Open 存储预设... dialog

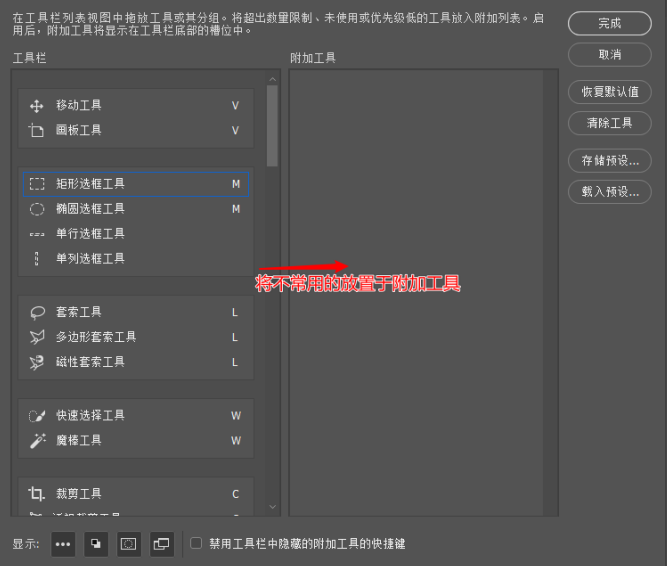[610, 161]
